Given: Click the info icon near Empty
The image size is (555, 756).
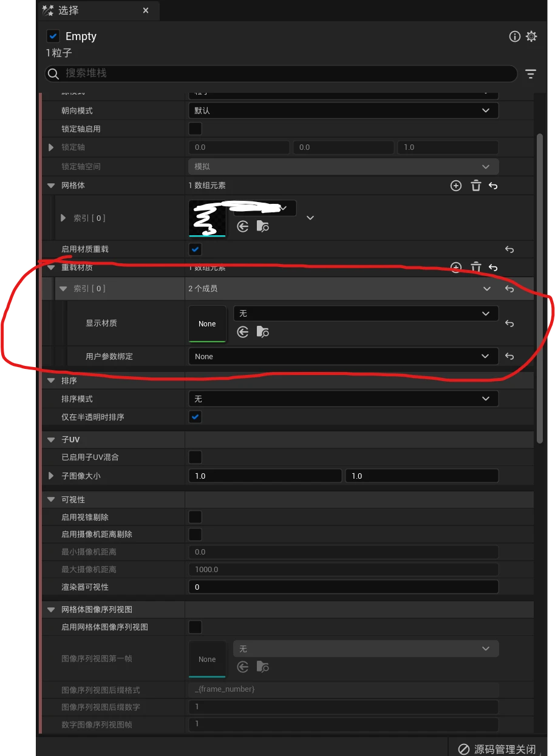Looking at the screenshot, I should pos(514,36).
